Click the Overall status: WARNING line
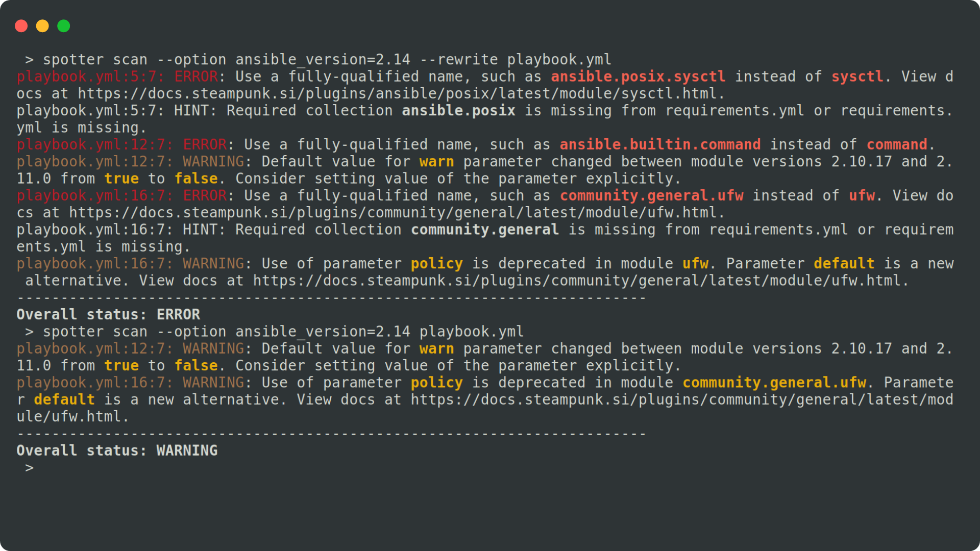This screenshot has height=551, width=980. click(x=117, y=451)
